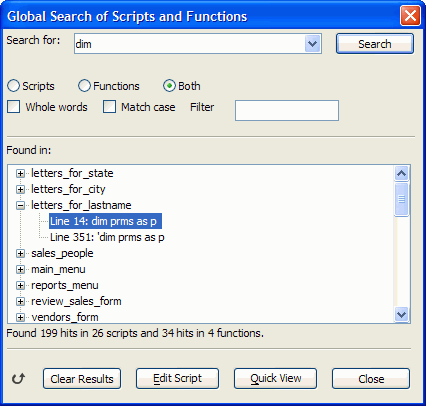Click the results list scrollbar thumb
This screenshot has height=406, width=426.
(401, 199)
